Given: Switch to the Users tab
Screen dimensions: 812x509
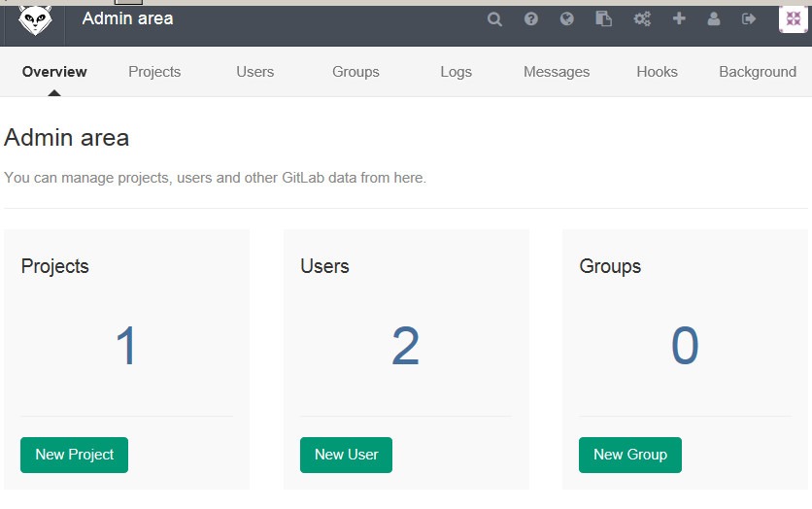Looking at the screenshot, I should click(x=254, y=72).
